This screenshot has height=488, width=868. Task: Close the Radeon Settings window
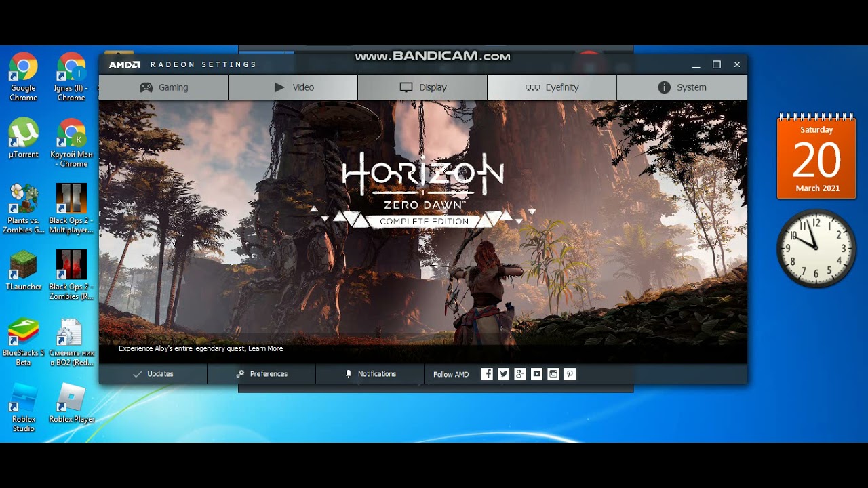[x=736, y=64]
